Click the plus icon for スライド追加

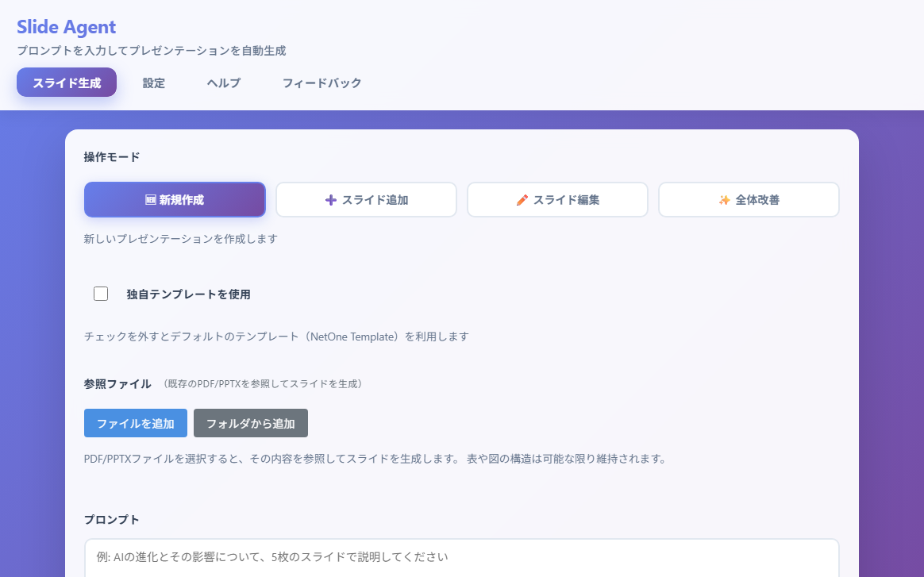click(331, 200)
